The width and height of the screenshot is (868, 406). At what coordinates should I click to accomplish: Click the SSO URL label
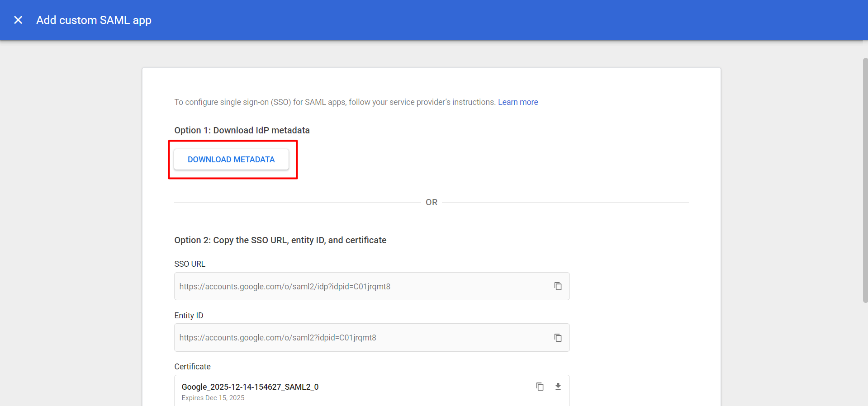click(190, 264)
